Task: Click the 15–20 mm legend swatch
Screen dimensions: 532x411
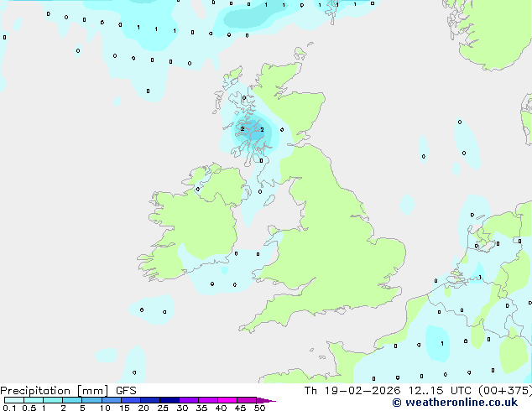Action: pyautogui.click(x=130, y=400)
